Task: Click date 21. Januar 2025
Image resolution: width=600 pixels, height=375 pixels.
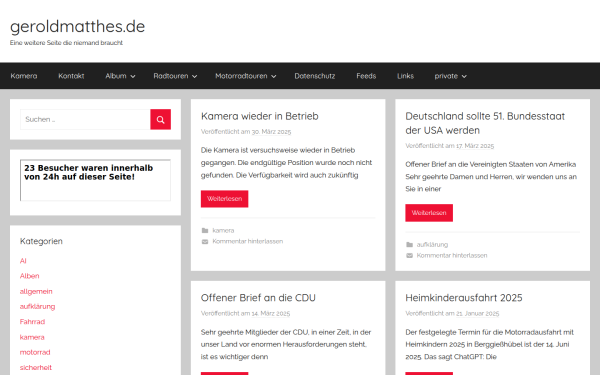Action: point(478,313)
